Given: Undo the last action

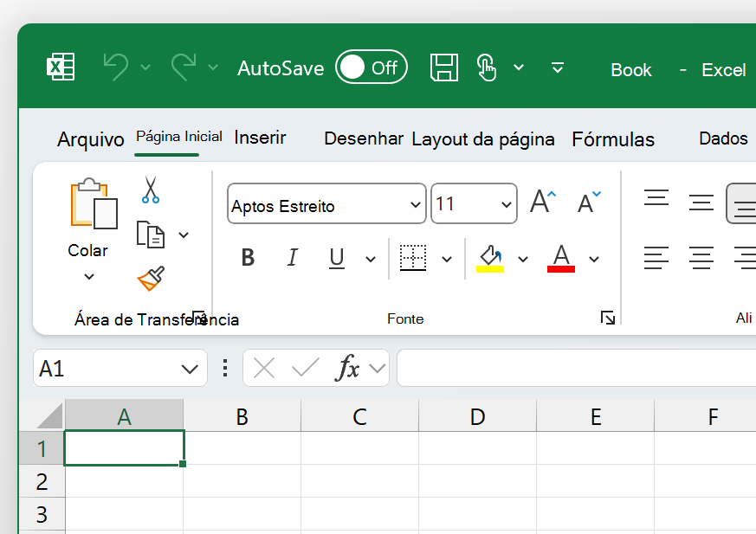Looking at the screenshot, I should pos(116,67).
